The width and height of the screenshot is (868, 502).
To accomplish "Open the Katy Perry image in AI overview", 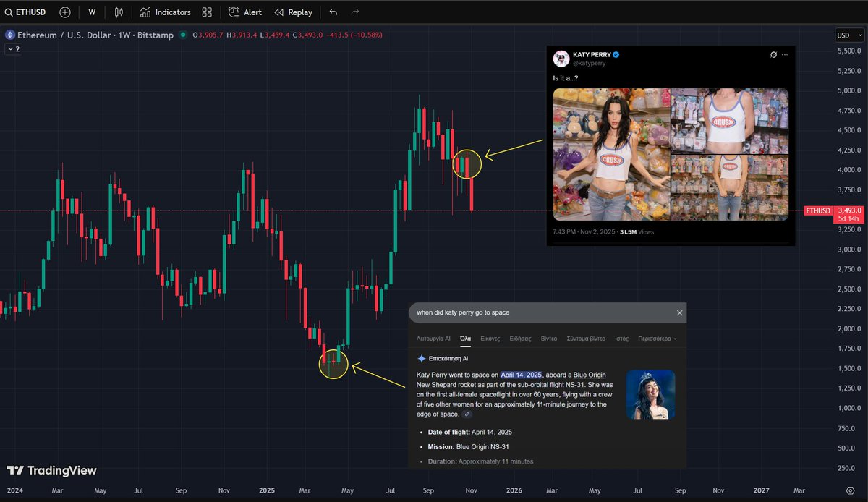I will (650, 394).
